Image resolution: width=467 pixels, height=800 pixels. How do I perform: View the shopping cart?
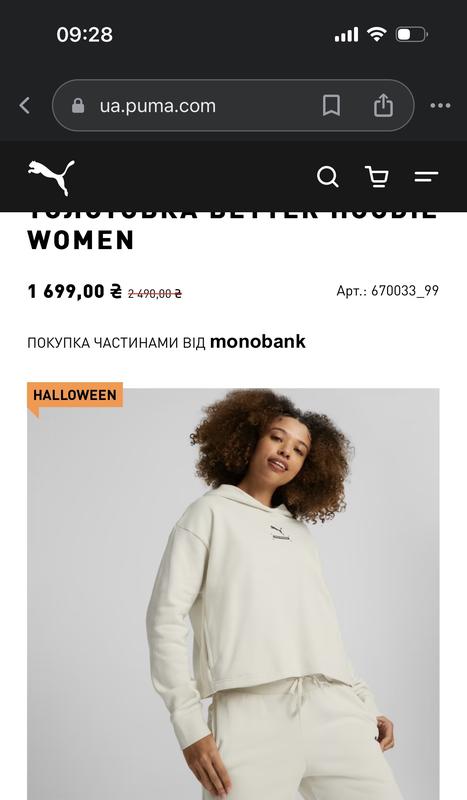coord(377,177)
